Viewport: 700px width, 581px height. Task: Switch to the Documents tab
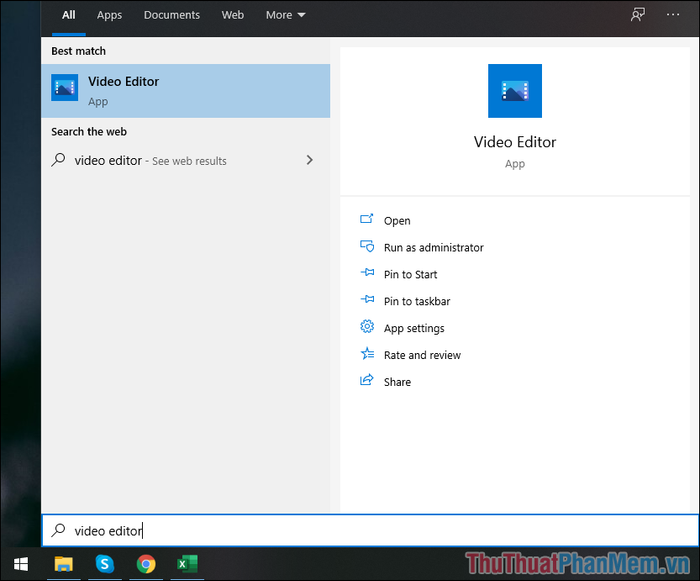(172, 15)
